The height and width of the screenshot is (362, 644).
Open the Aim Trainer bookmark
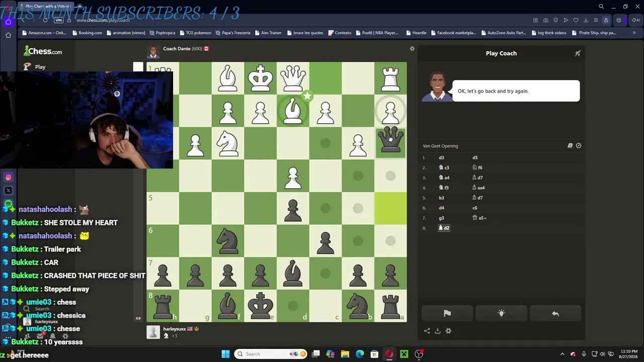point(268,33)
